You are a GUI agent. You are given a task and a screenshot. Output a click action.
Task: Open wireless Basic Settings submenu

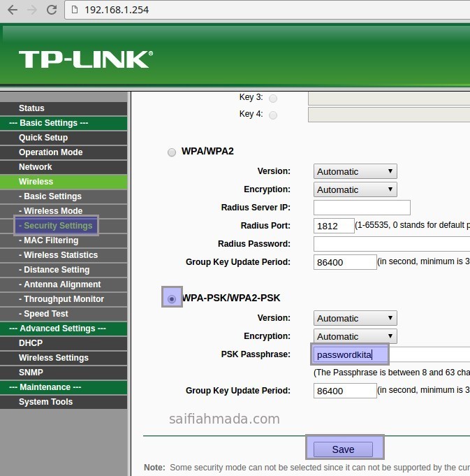tap(64, 196)
